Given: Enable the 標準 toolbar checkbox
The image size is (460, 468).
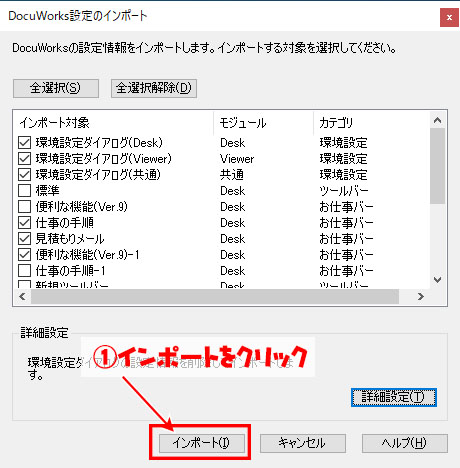Looking at the screenshot, I should click(x=24, y=191).
